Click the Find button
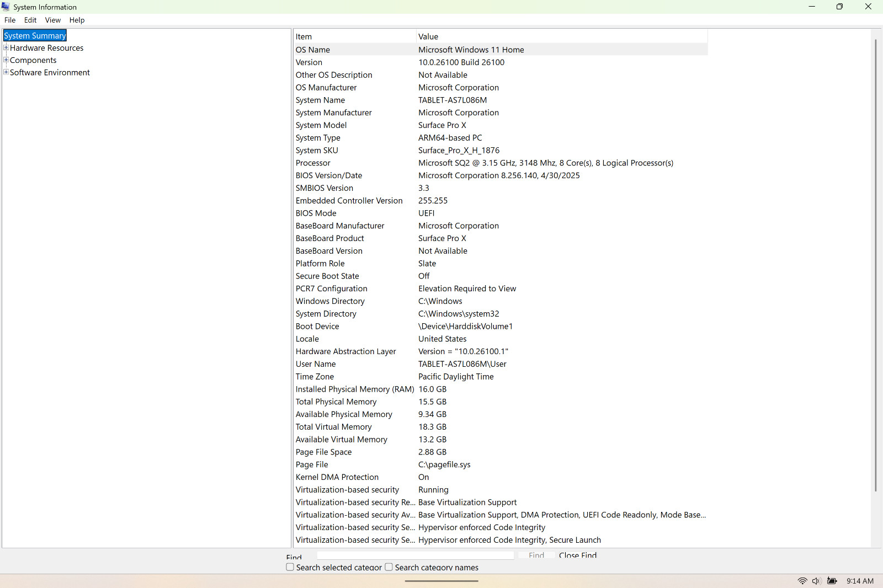Screen dimensions: 883x588 [x=536, y=555]
